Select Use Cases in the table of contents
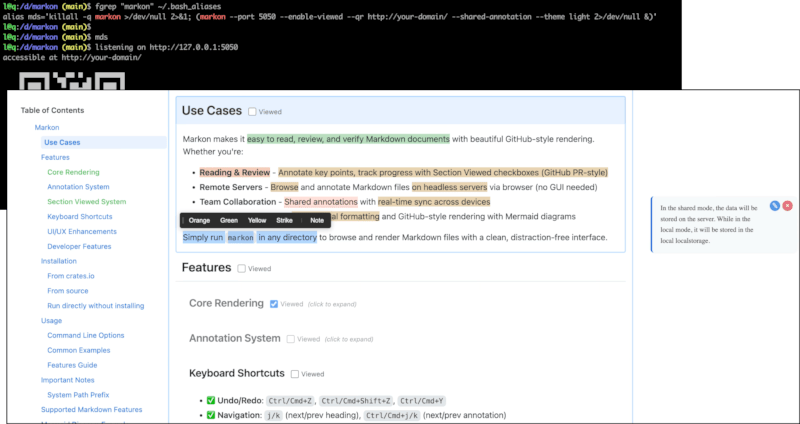The height and width of the screenshot is (424, 800). tap(62, 142)
